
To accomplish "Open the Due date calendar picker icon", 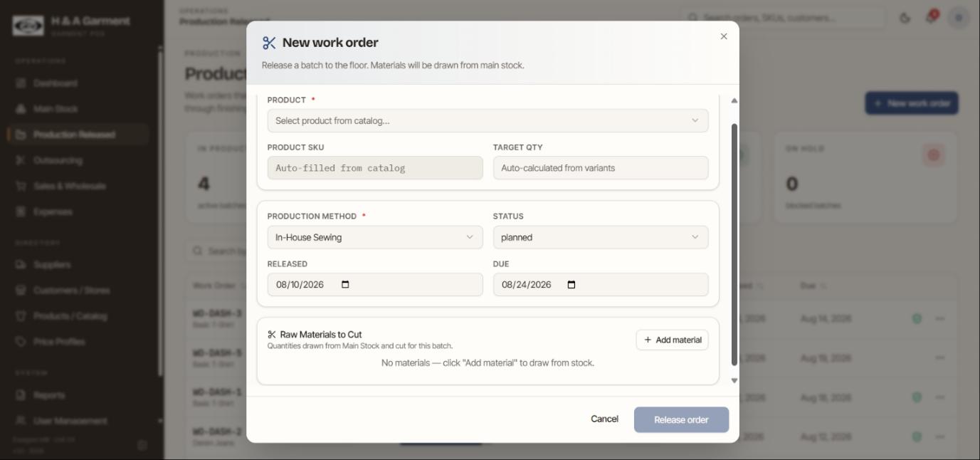I will coord(571,285).
